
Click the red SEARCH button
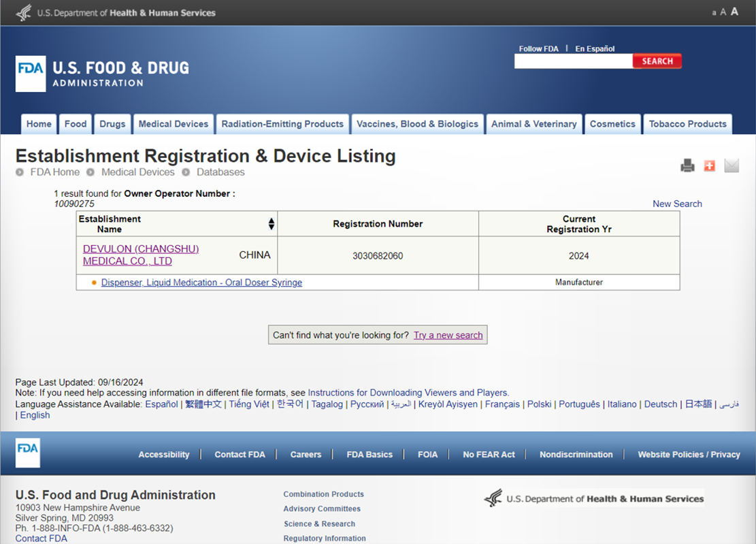[657, 61]
